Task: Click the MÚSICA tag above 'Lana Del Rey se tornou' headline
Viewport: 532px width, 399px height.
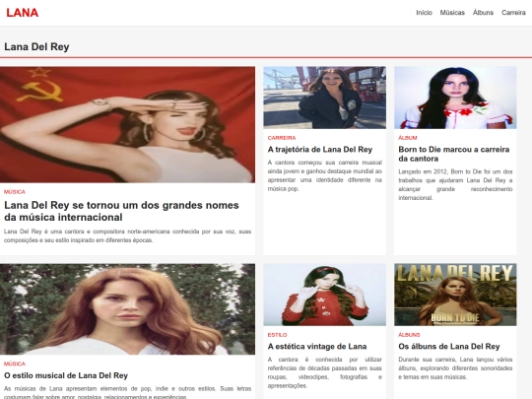Action: 15,192
